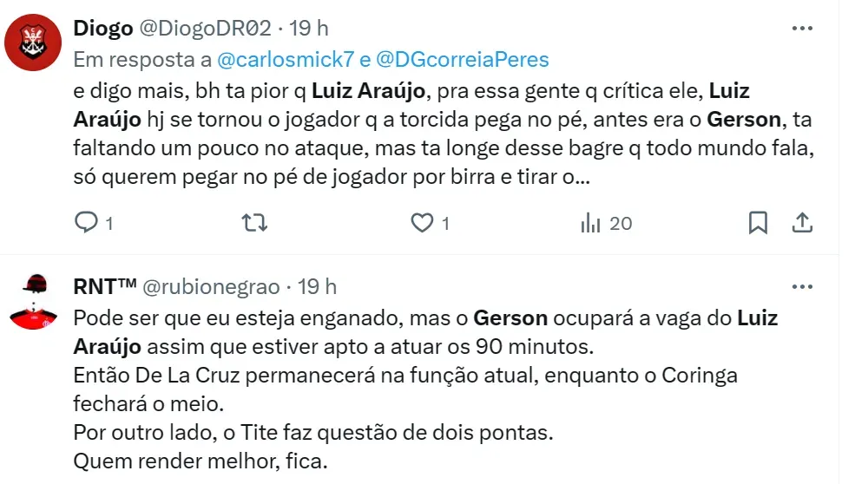View analytics for Diogo's tweet
The height and width of the screenshot is (484, 868).
(591, 223)
